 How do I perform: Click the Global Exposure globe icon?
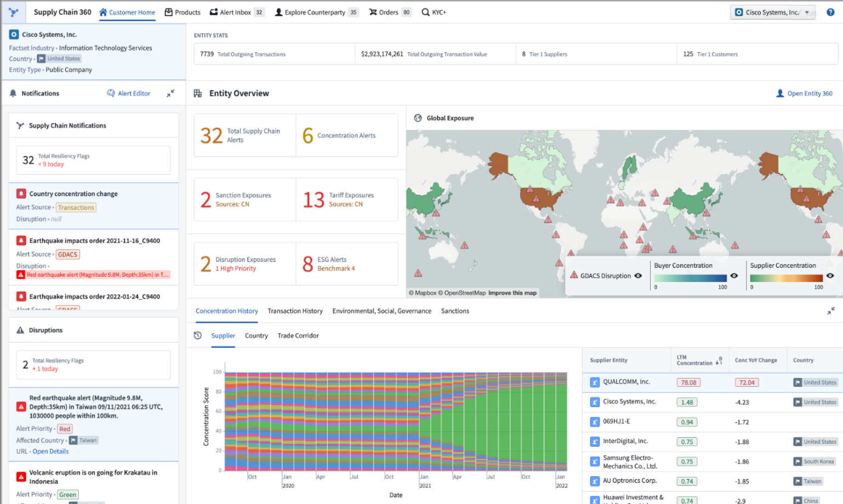(x=418, y=118)
